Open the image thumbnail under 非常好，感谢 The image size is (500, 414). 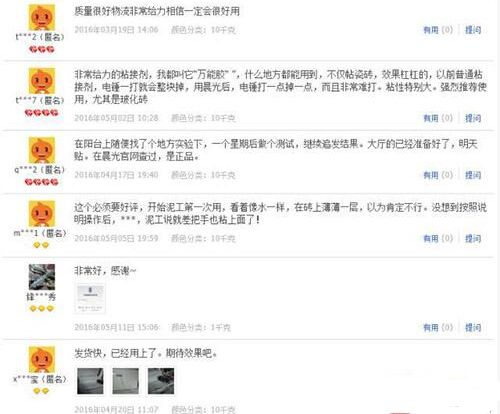click(90, 298)
